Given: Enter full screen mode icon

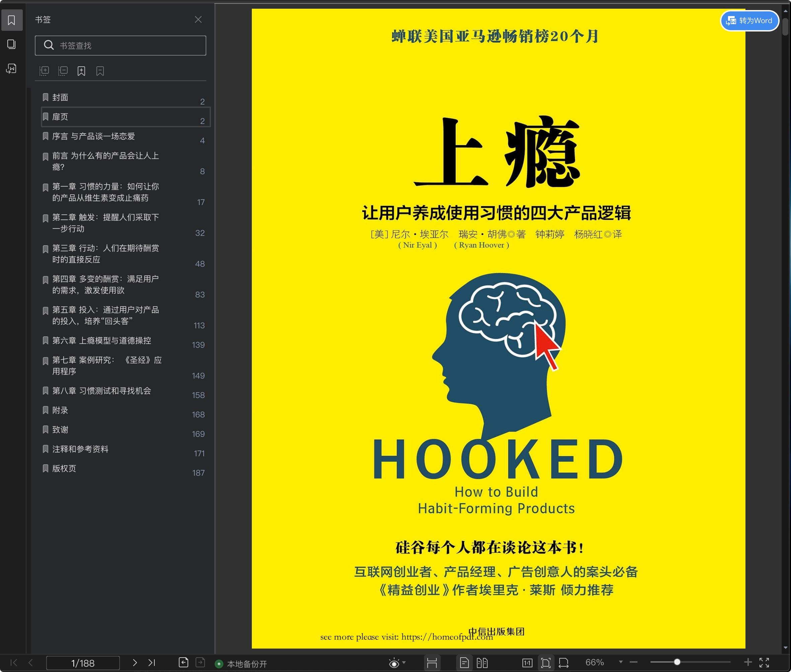Looking at the screenshot, I should pyautogui.click(x=764, y=663).
